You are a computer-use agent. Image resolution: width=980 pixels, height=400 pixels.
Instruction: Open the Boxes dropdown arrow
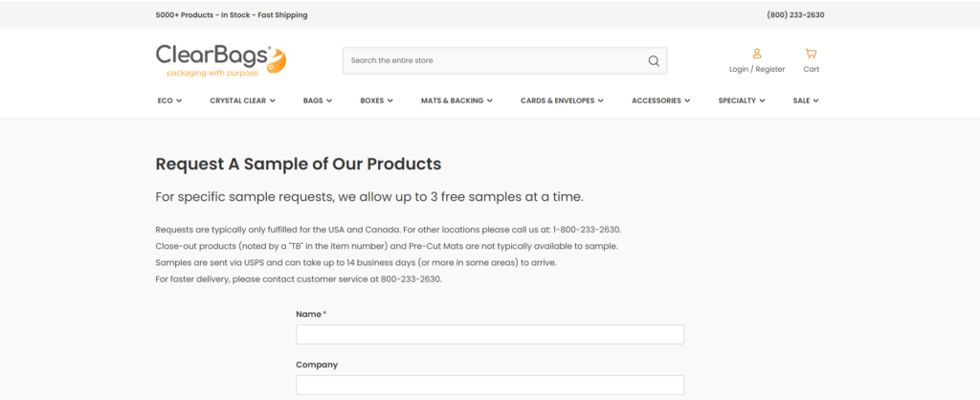coord(390,100)
